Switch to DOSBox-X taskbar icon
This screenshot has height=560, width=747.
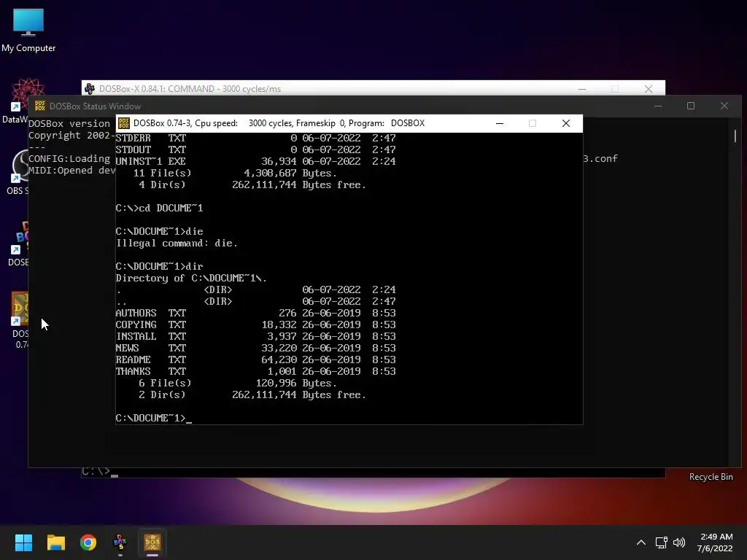[120, 542]
